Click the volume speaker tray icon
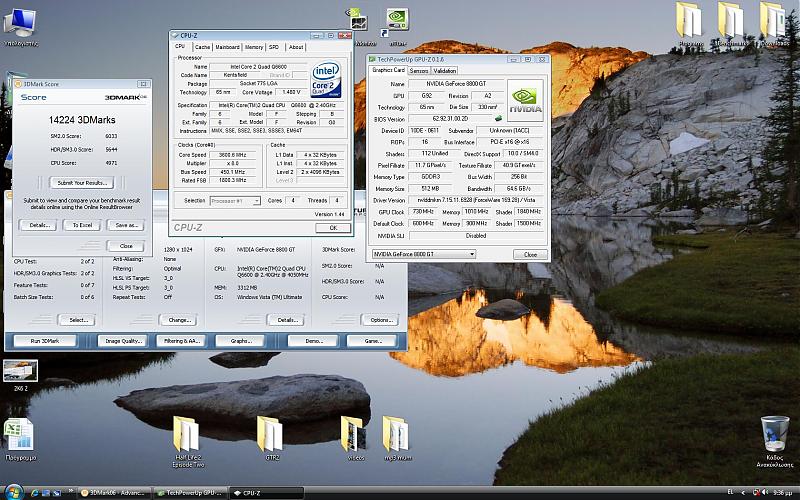Screen dimensions: 800x500 (x=764, y=493)
